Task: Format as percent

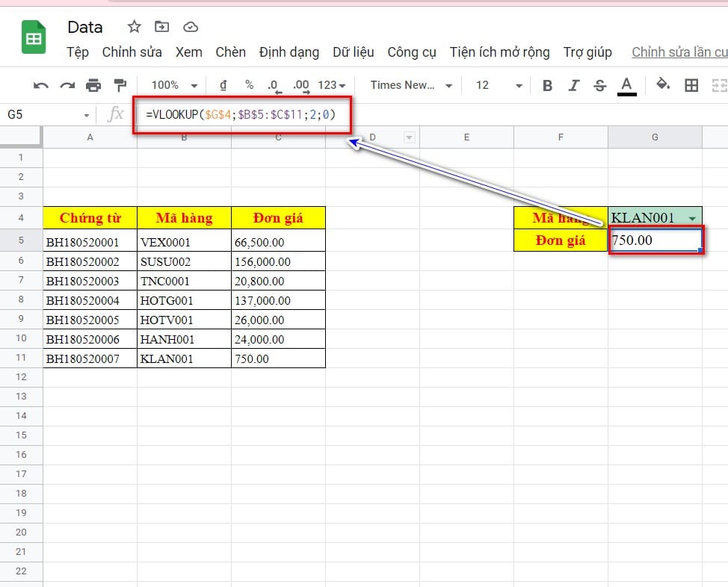Action: (x=250, y=85)
